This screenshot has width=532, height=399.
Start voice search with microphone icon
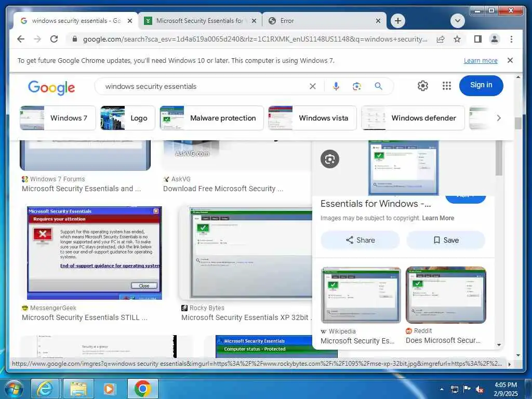coord(336,87)
